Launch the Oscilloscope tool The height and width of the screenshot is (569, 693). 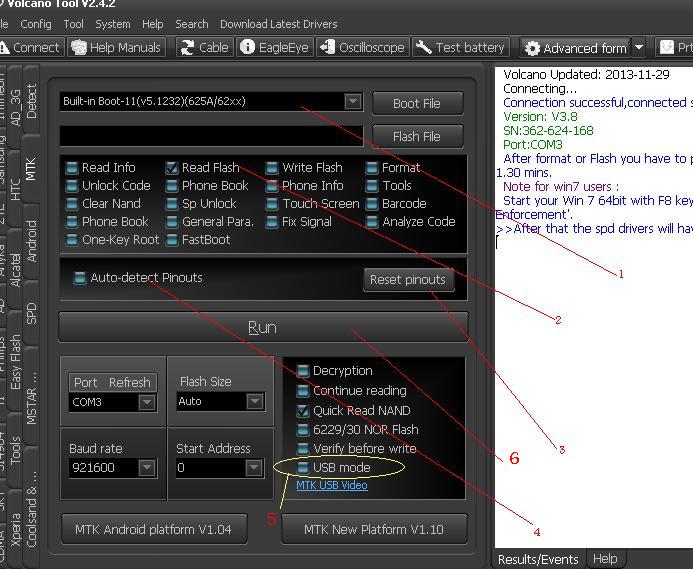(362, 47)
